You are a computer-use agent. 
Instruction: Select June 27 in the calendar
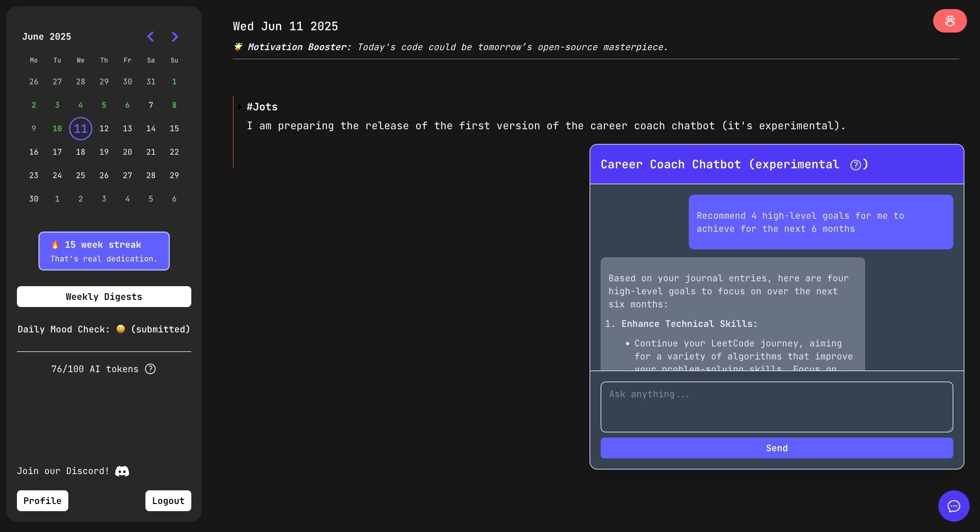128,175
